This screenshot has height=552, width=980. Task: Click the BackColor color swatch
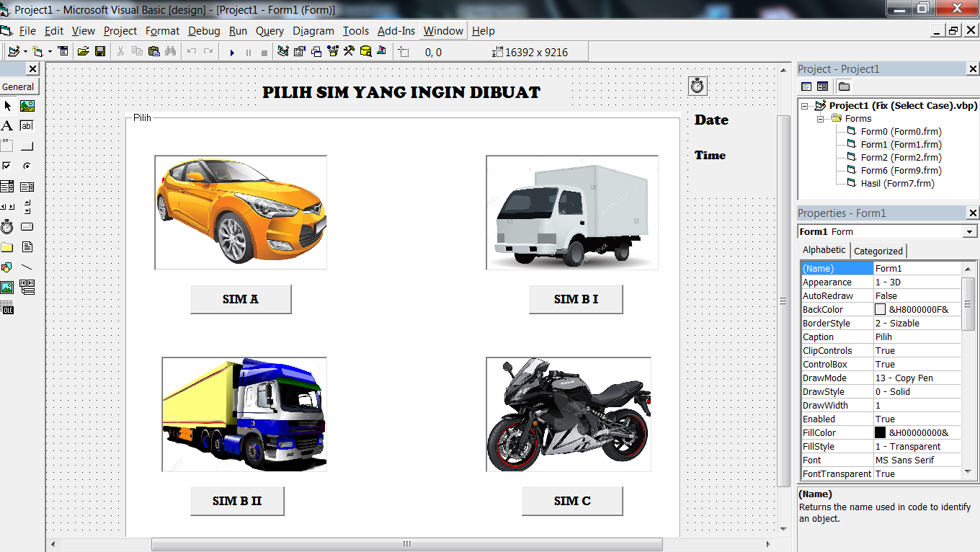[x=881, y=309]
